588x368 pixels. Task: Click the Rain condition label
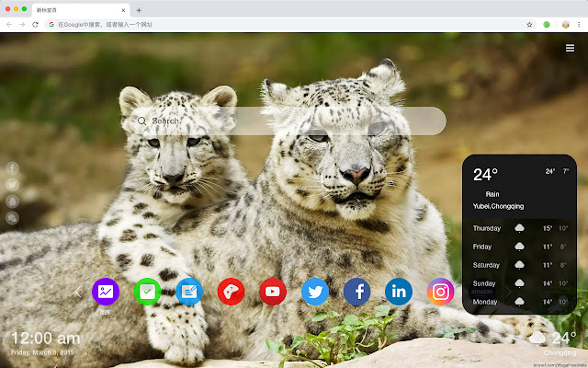[x=492, y=194]
